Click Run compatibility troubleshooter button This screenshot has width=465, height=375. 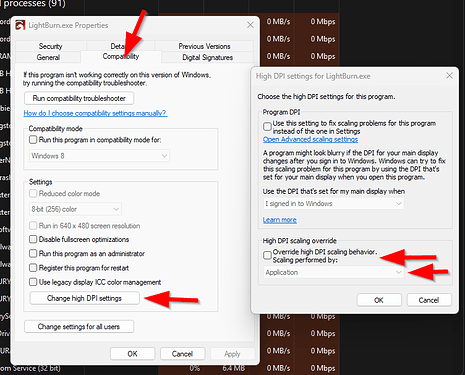pos(79,98)
